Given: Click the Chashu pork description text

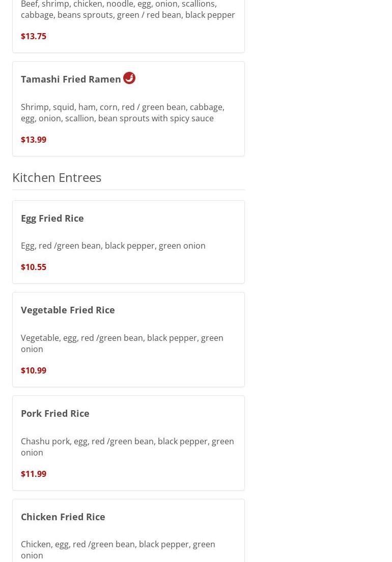Looking at the screenshot, I should click(127, 447).
